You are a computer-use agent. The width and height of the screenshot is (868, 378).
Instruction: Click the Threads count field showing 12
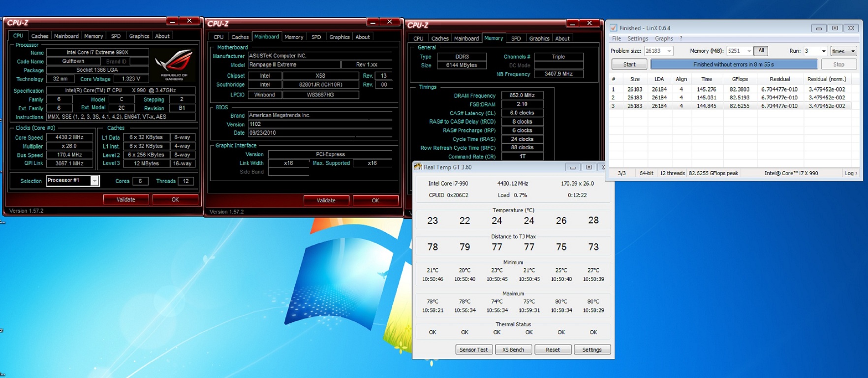(x=186, y=181)
